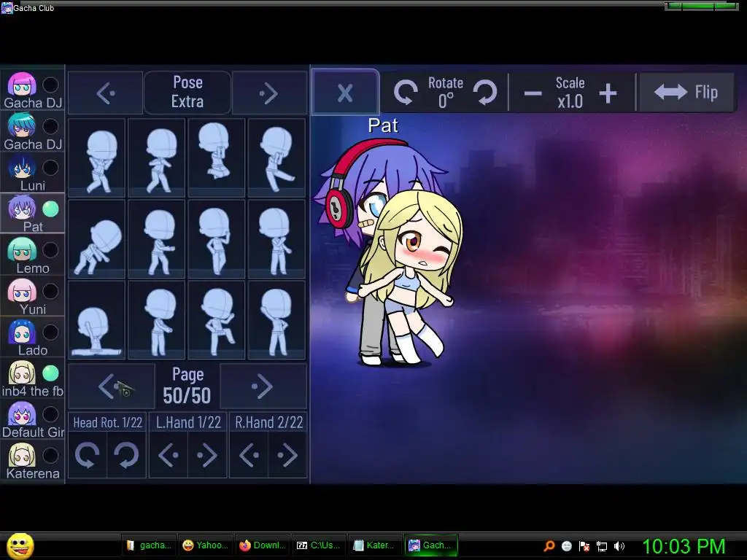Choose the raised-knee pose in bottom row
747x560 pixels.
pyautogui.click(x=217, y=320)
